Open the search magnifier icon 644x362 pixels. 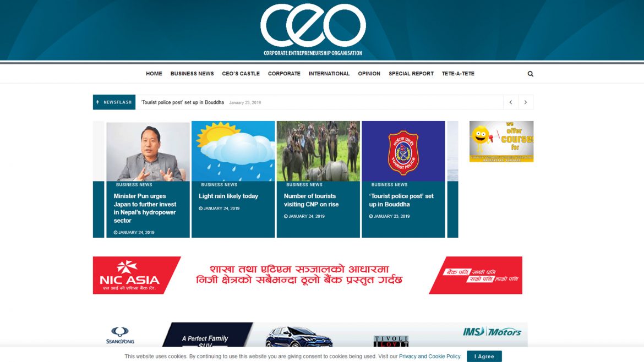coord(530,74)
